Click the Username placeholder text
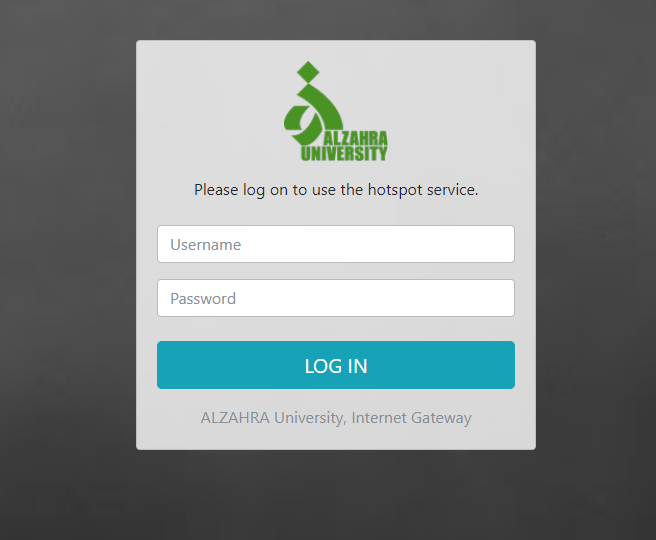The image size is (656, 540). (x=205, y=245)
